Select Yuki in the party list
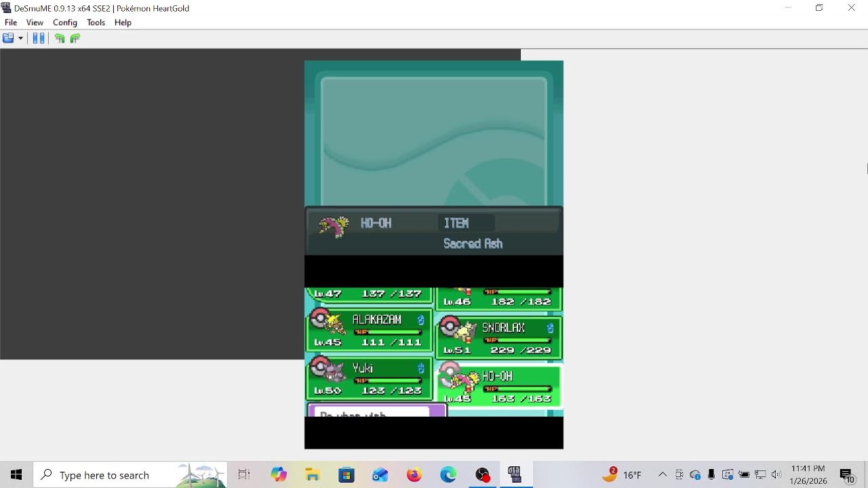 (370, 378)
